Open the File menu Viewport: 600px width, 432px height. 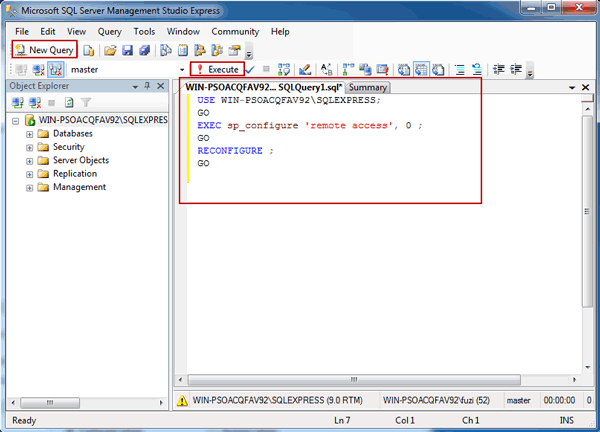coord(22,31)
